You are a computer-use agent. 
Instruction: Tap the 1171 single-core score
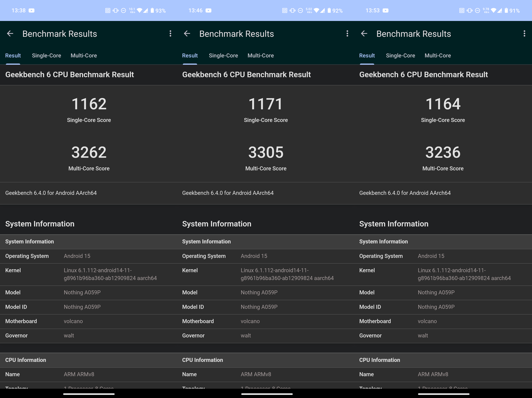pos(266,104)
